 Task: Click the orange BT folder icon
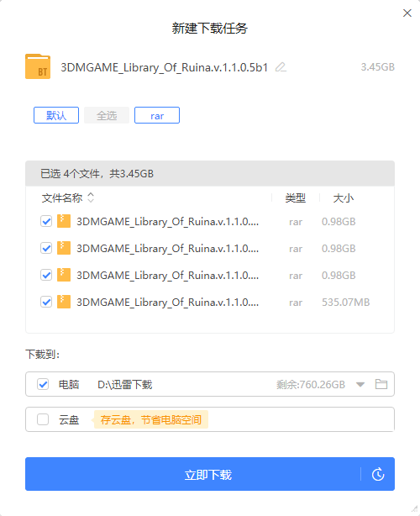point(38,66)
